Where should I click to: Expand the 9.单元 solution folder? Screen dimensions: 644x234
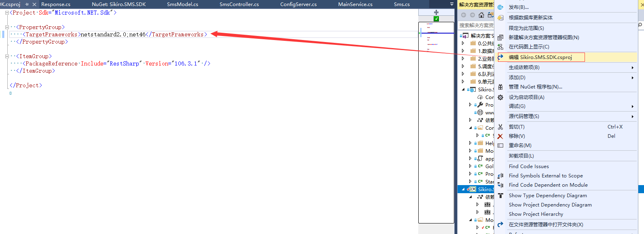coord(463,82)
